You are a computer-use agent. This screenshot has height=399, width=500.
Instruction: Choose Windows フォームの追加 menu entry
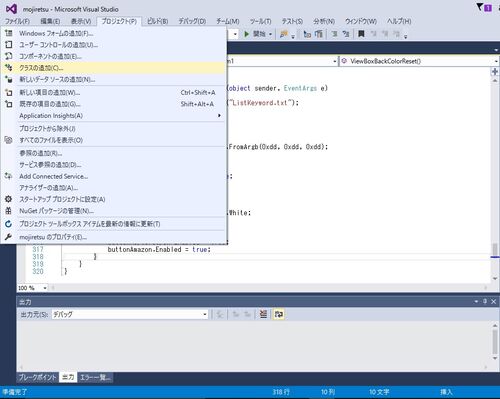pos(113,33)
